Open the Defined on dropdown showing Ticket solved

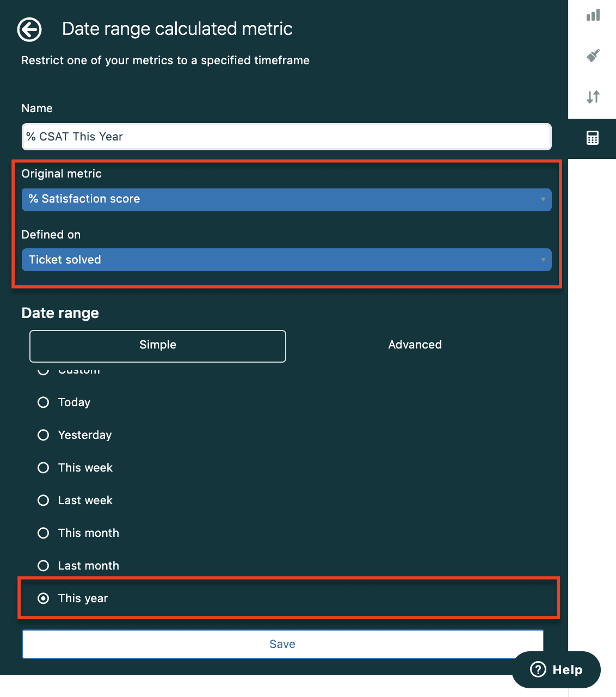pyautogui.click(x=286, y=260)
